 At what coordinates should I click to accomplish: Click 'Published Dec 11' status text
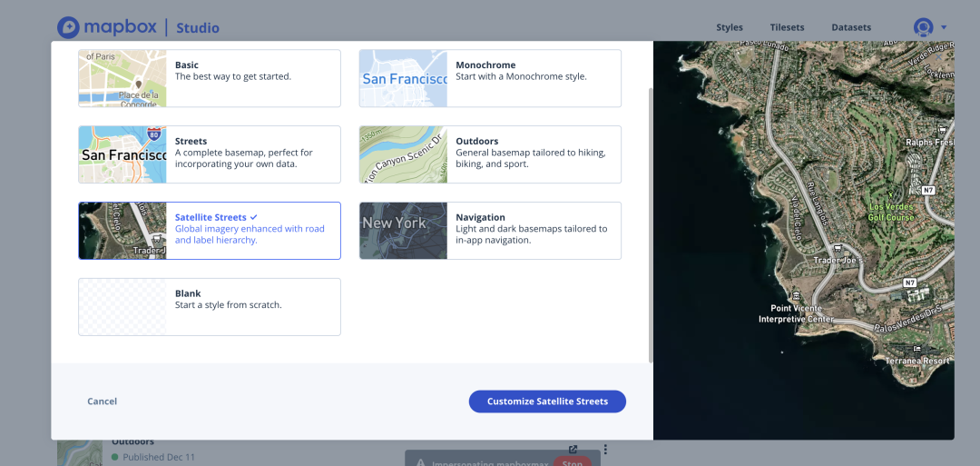pos(159,457)
